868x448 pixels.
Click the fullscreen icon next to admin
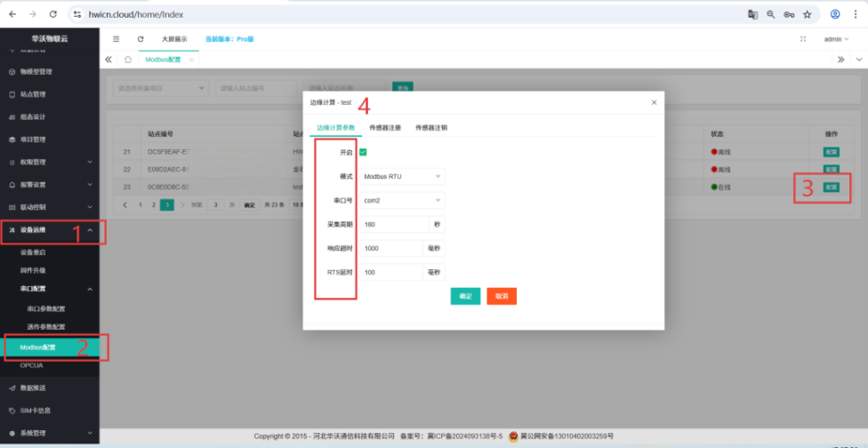[x=804, y=39]
